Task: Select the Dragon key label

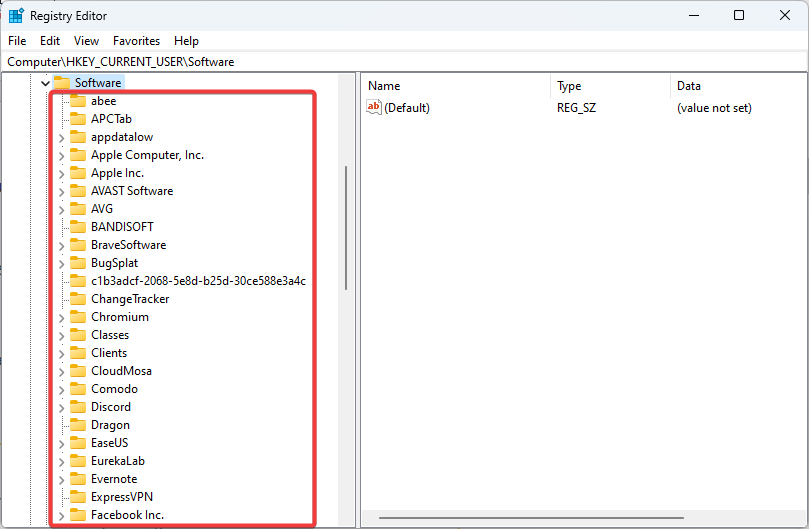Action: click(110, 425)
